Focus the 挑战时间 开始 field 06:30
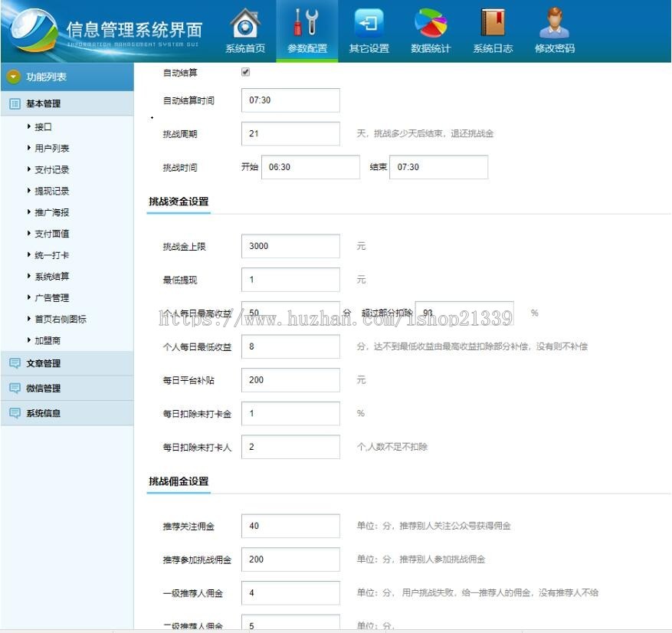 311,167
